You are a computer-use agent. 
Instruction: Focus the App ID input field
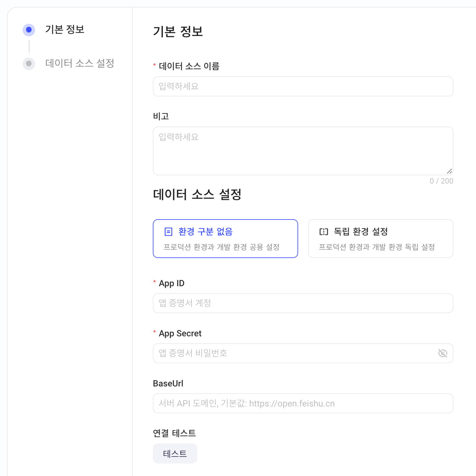pos(303,303)
